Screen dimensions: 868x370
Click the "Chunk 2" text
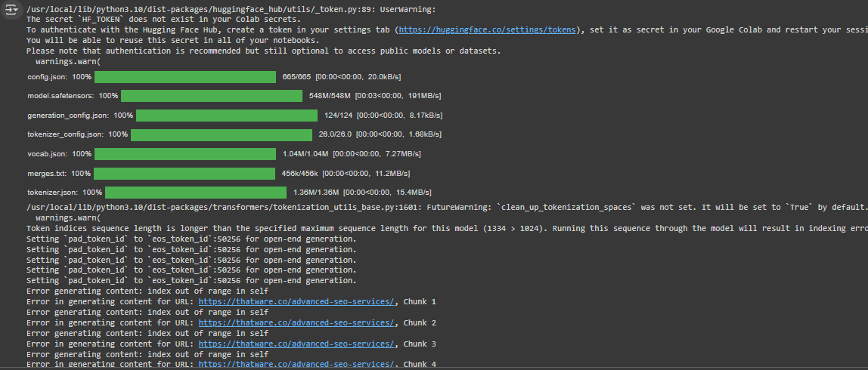[420, 323]
